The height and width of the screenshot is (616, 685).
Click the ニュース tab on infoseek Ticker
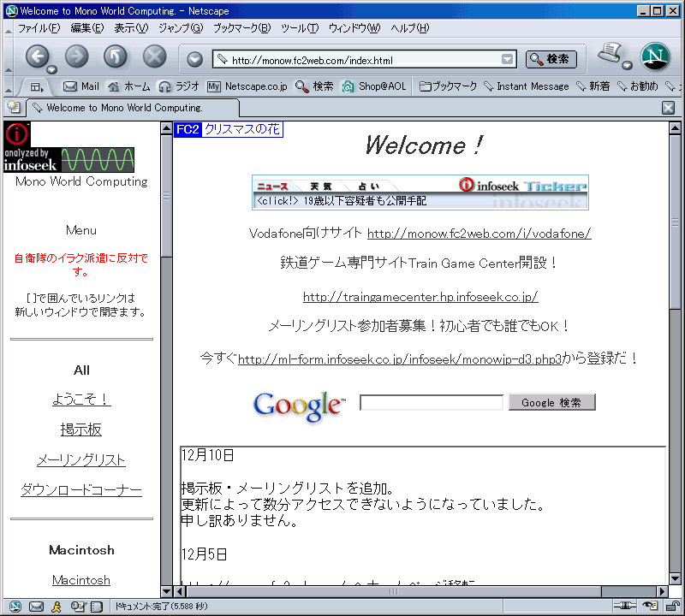pos(272,187)
